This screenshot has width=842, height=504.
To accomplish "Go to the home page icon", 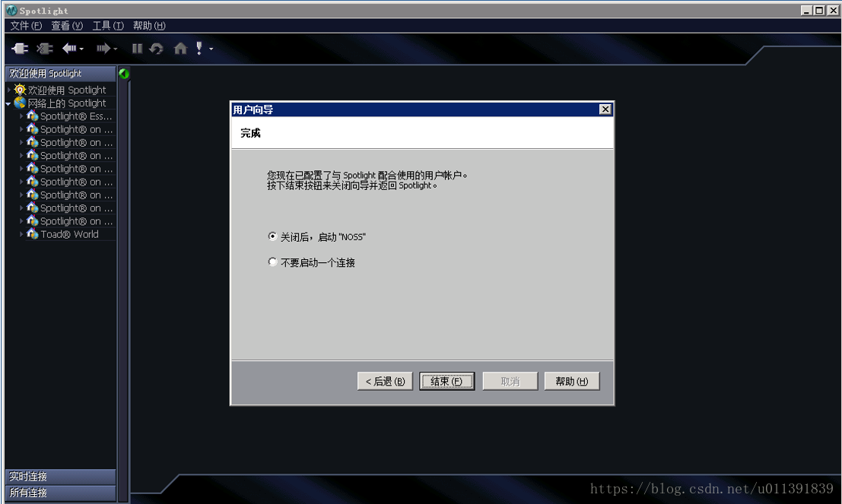I will (x=180, y=49).
